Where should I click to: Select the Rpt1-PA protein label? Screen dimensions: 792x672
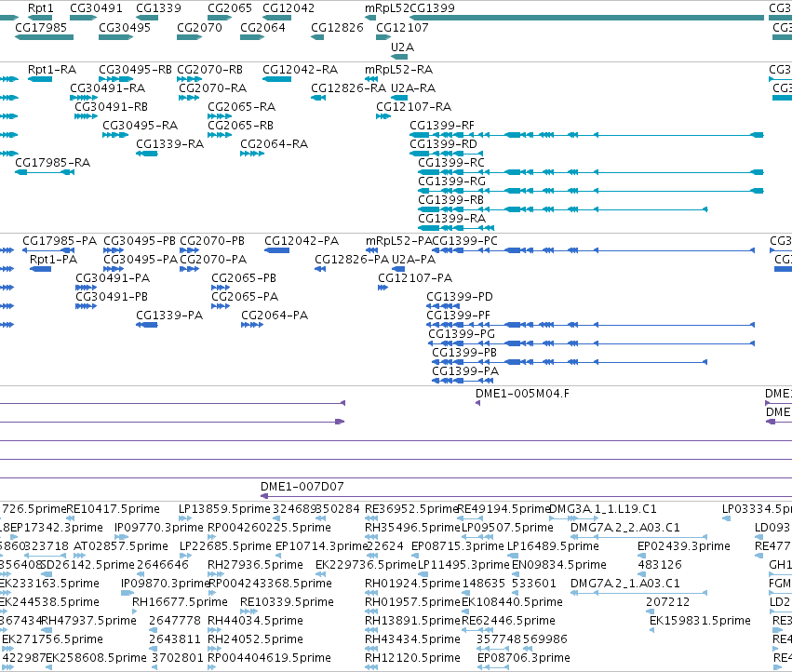coord(54,260)
